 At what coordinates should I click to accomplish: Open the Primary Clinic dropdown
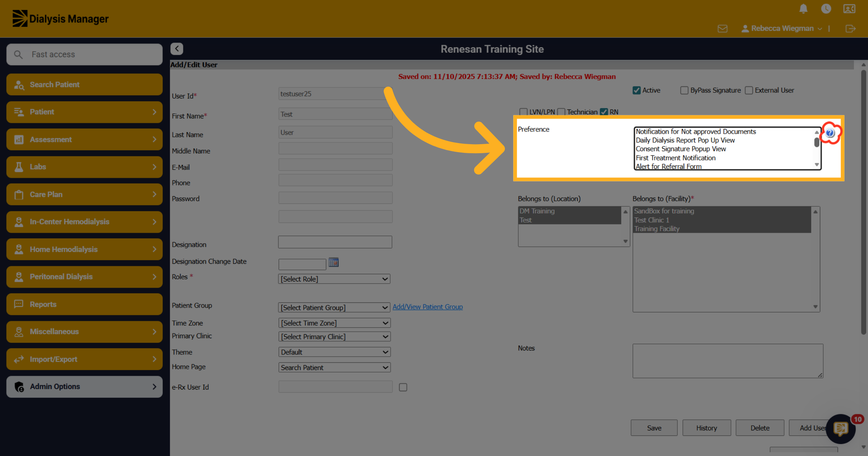tap(334, 337)
